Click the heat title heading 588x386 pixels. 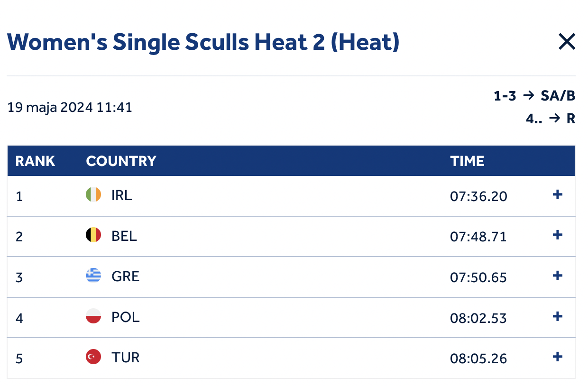pyautogui.click(x=203, y=43)
